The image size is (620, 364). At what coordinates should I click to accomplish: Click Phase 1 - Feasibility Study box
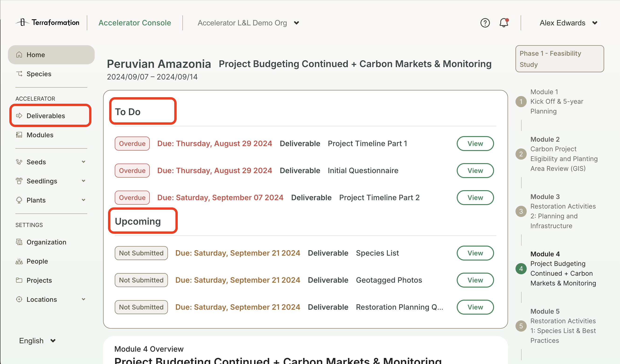pos(560,59)
